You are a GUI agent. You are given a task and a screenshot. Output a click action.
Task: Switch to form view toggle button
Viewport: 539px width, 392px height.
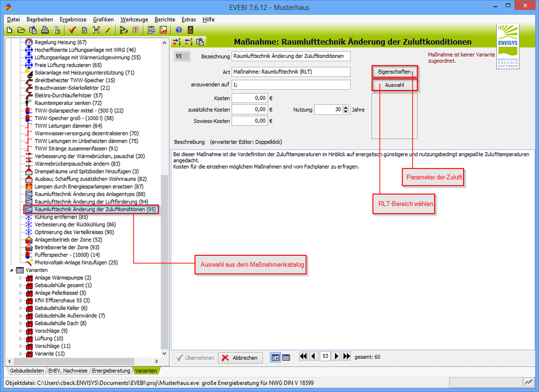276,357
